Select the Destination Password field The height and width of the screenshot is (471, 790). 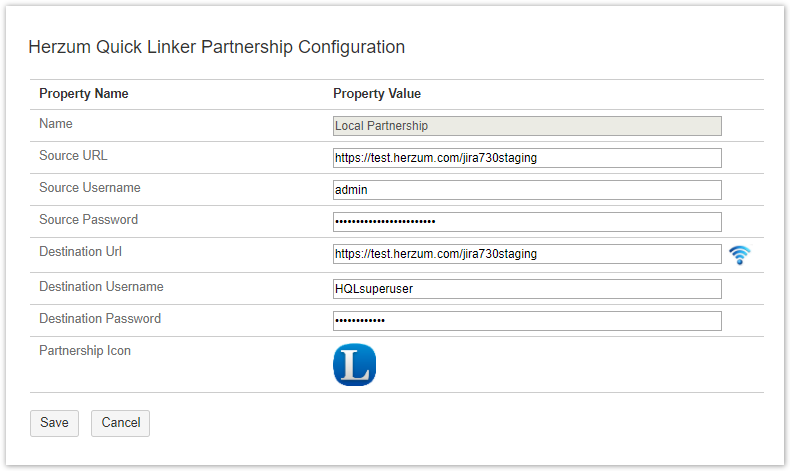point(527,321)
